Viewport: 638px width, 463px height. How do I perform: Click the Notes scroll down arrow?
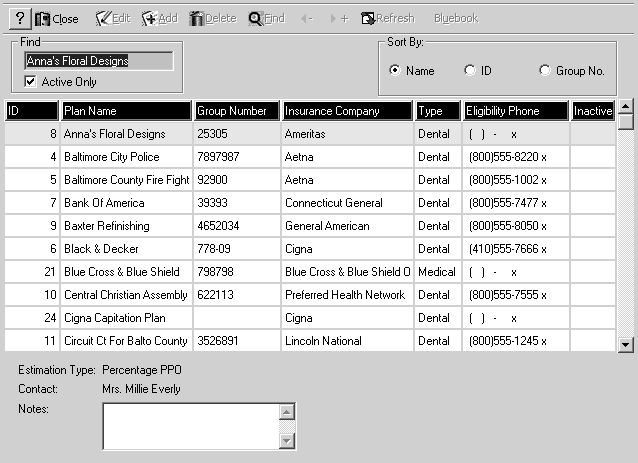coord(287,440)
